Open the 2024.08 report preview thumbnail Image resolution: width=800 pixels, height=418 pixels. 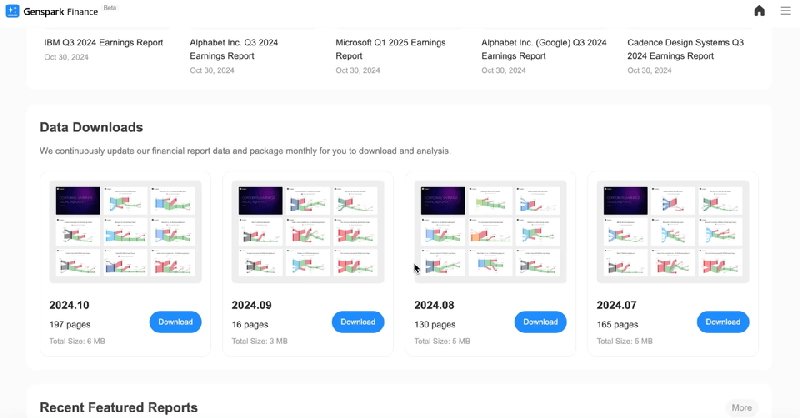point(490,232)
